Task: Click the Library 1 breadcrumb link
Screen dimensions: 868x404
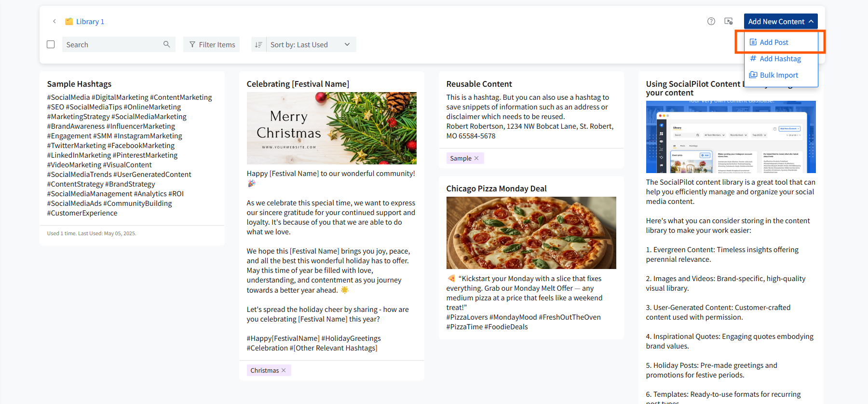Action: click(90, 21)
